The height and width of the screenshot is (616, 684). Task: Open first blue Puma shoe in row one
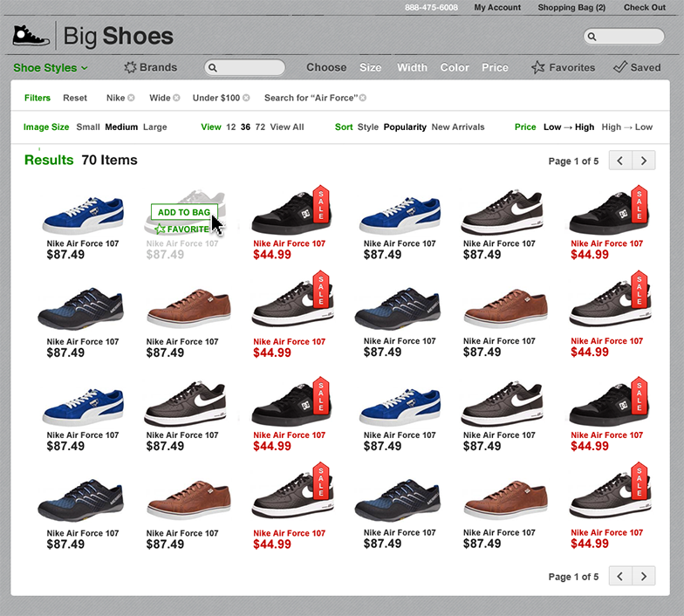click(x=83, y=215)
